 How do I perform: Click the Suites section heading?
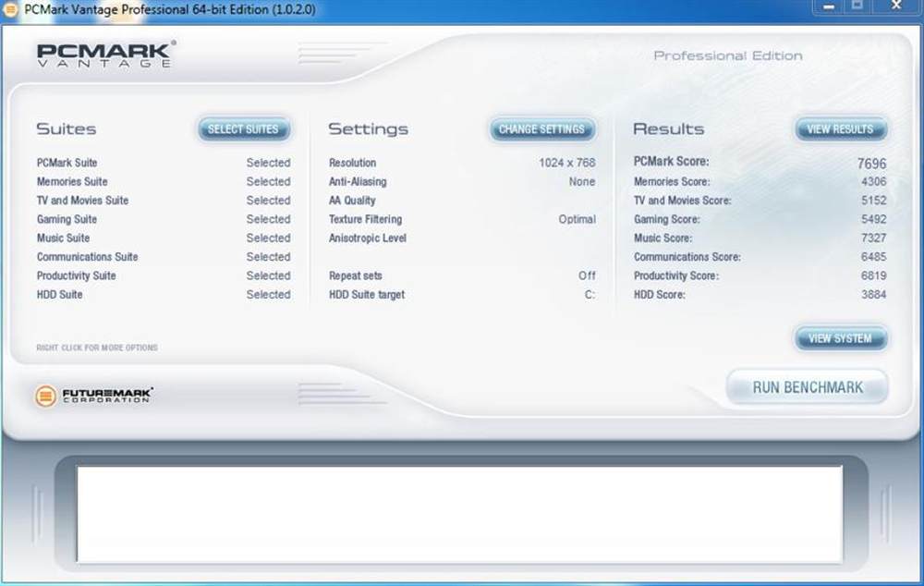point(66,129)
